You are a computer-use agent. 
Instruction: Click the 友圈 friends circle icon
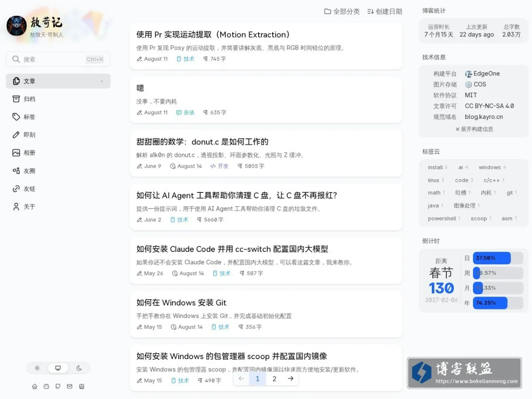(16, 171)
